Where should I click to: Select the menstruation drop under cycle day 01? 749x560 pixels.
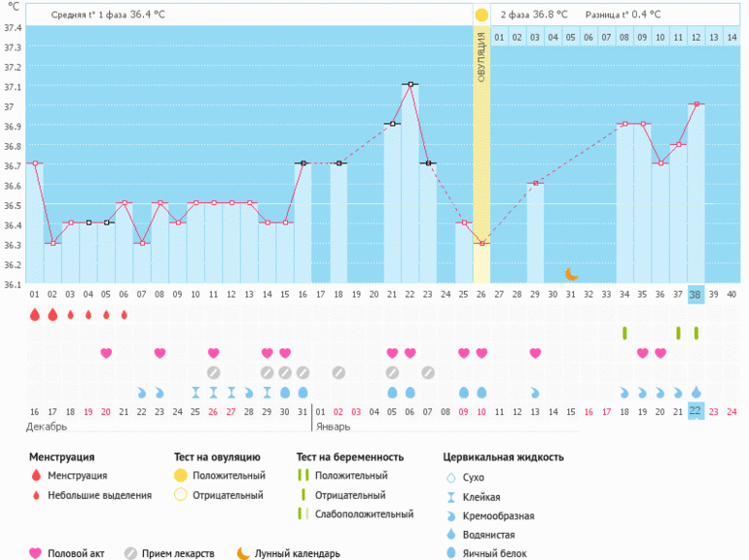[35, 315]
